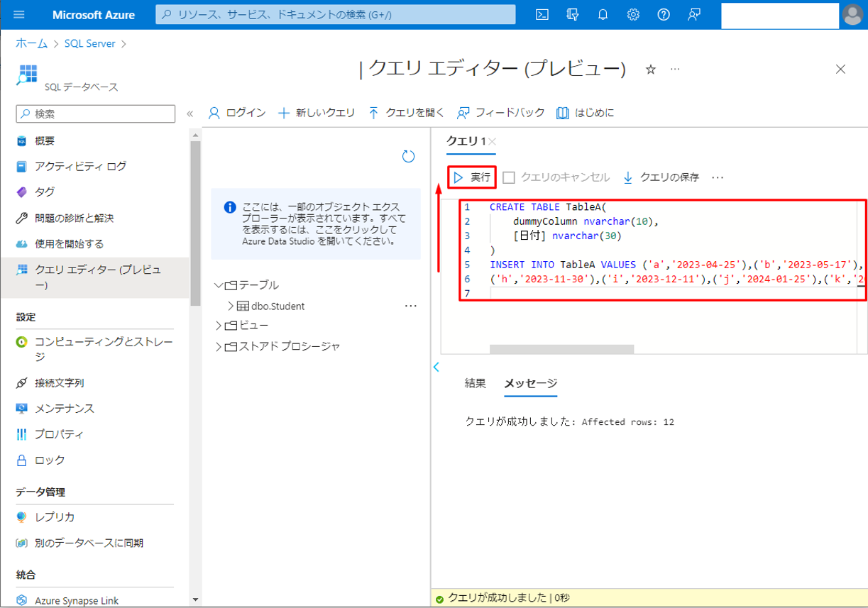Favorite this page with the star

click(x=650, y=70)
